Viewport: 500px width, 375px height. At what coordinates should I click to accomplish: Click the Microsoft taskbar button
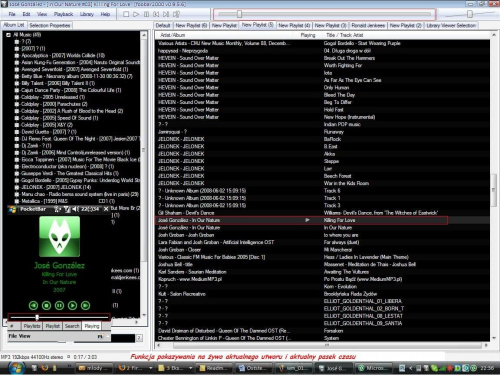coord(373,368)
